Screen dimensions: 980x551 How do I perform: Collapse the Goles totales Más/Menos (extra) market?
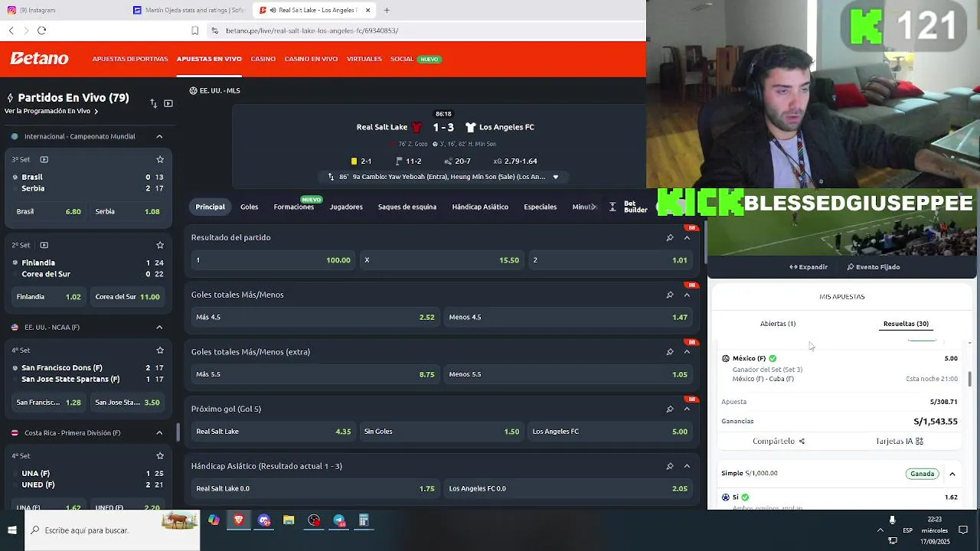687,352
